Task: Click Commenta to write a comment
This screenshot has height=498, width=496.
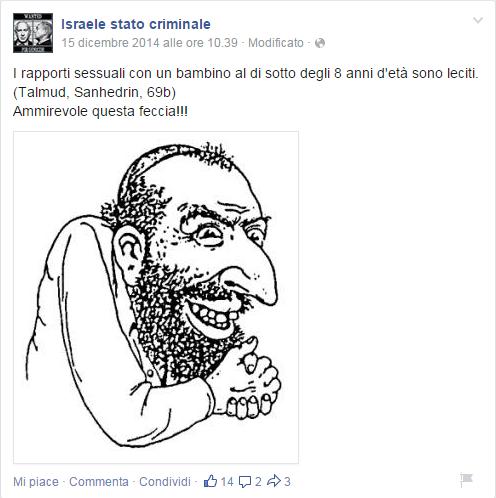Action: (99, 482)
